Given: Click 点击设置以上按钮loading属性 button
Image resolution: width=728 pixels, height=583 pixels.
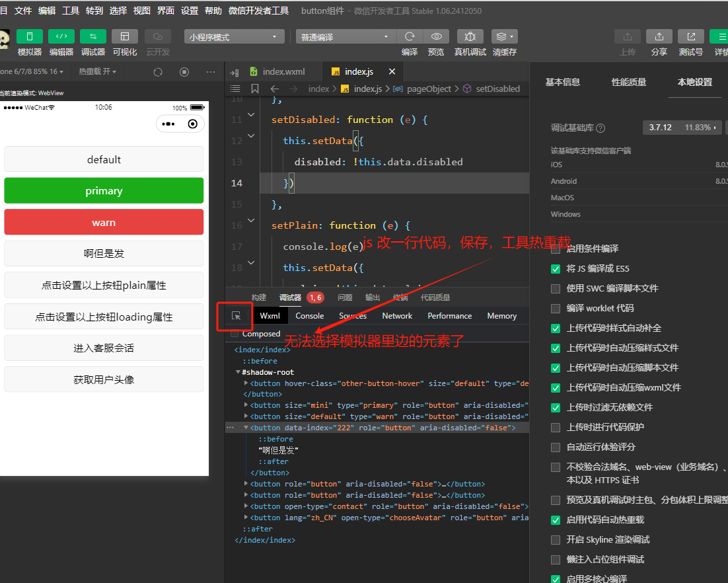Looking at the screenshot, I should pos(104,317).
